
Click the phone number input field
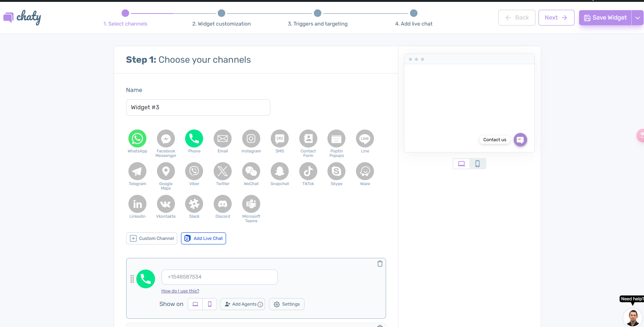[220, 277]
